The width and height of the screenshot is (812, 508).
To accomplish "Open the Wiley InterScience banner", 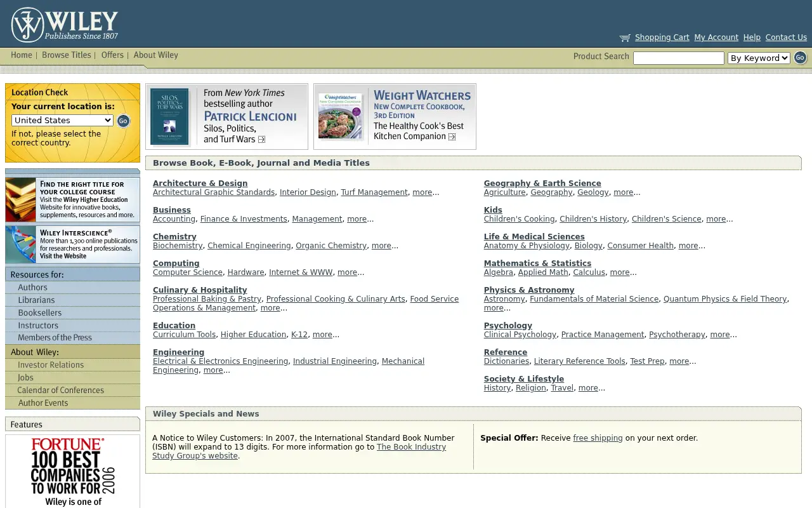I will (72, 244).
